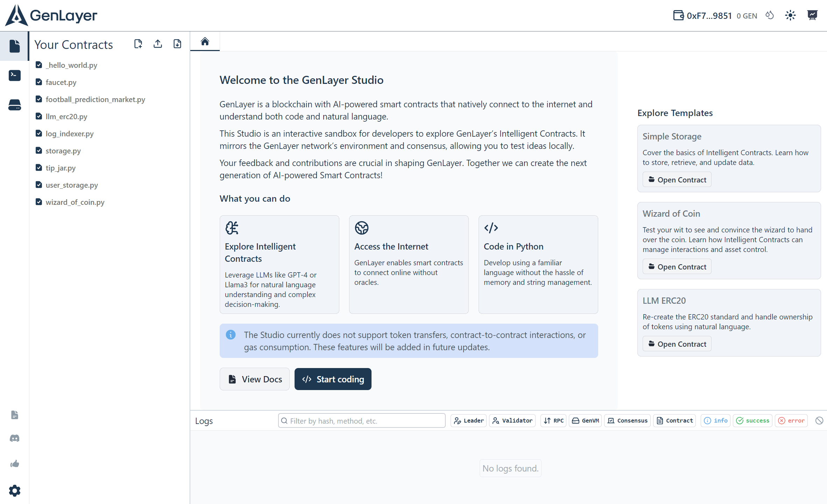Click the new contract file icon
Image resolution: width=827 pixels, height=504 pixels.
(138, 44)
